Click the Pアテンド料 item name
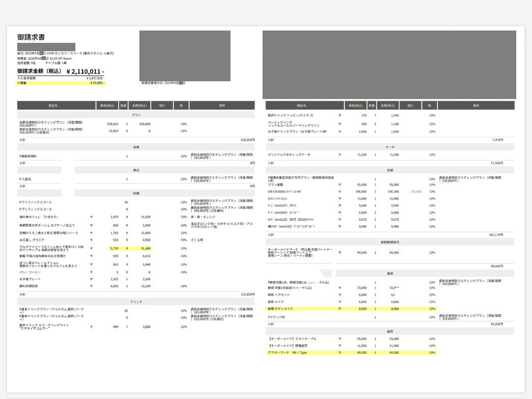Viewport: 532px width, 399px height. tap(276, 317)
